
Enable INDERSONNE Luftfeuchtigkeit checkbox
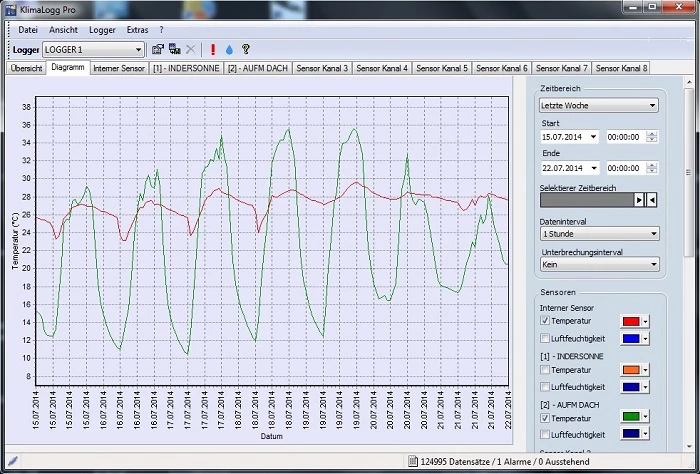(x=545, y=386)
